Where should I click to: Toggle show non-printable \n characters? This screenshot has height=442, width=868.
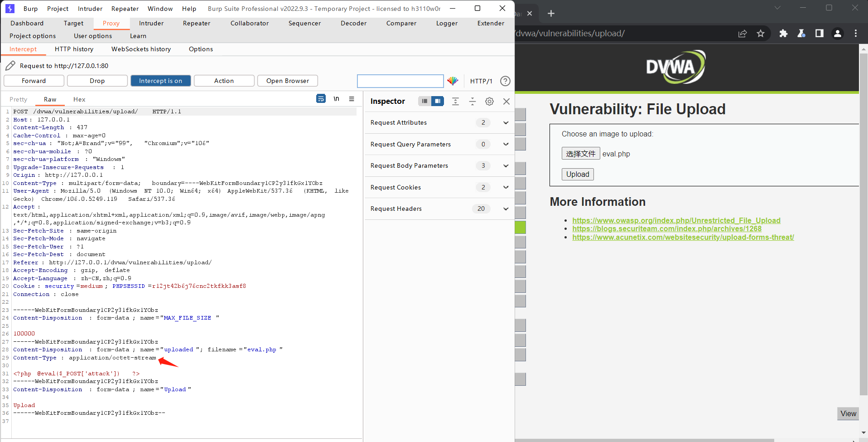[337, 99]
